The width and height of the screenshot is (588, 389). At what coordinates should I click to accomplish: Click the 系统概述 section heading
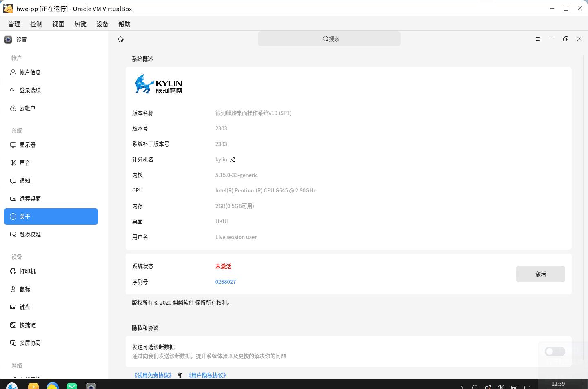coord(142,59)
